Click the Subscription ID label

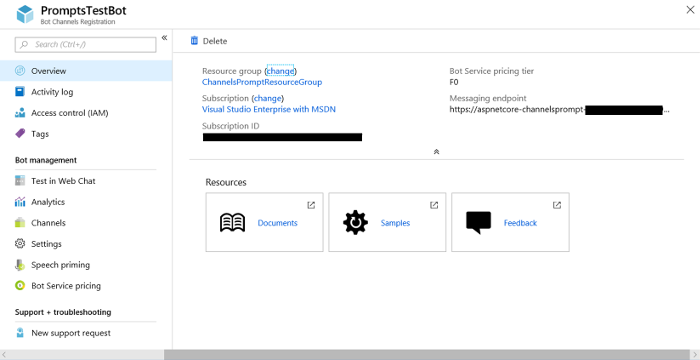click(230, 126)
